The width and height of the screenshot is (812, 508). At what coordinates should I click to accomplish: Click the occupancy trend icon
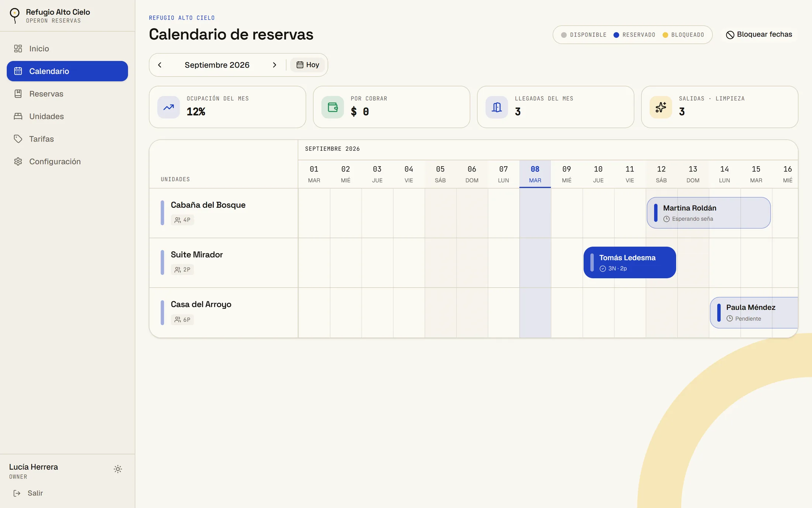point(169,107)
